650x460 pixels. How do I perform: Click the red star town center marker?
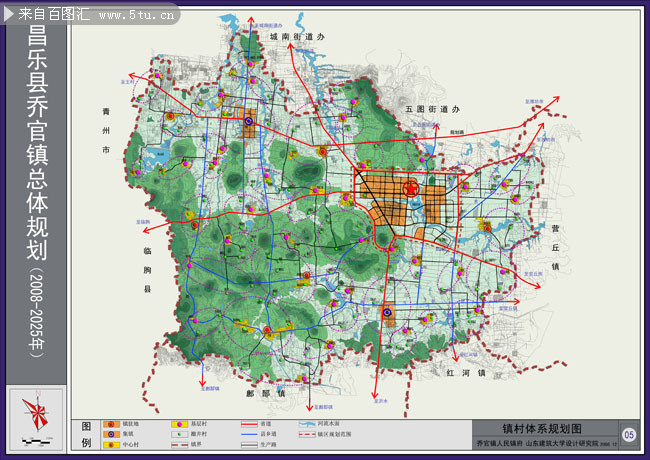(409, 189)
